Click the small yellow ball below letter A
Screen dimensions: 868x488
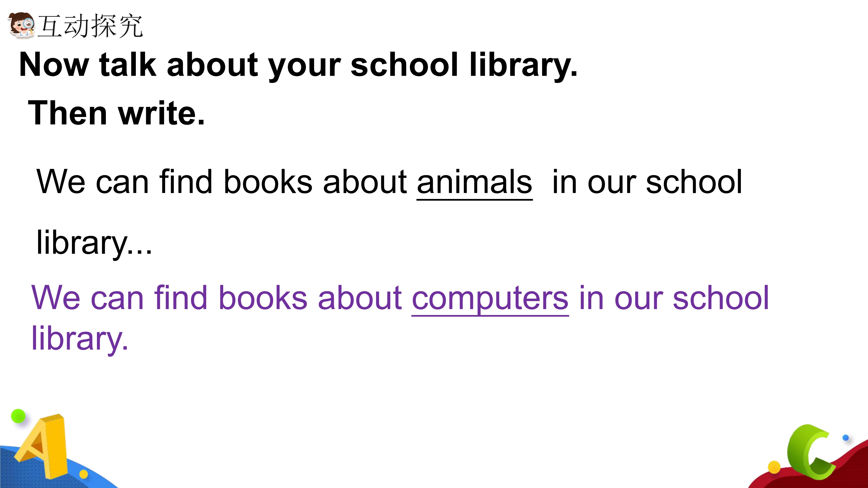(84, 474)
